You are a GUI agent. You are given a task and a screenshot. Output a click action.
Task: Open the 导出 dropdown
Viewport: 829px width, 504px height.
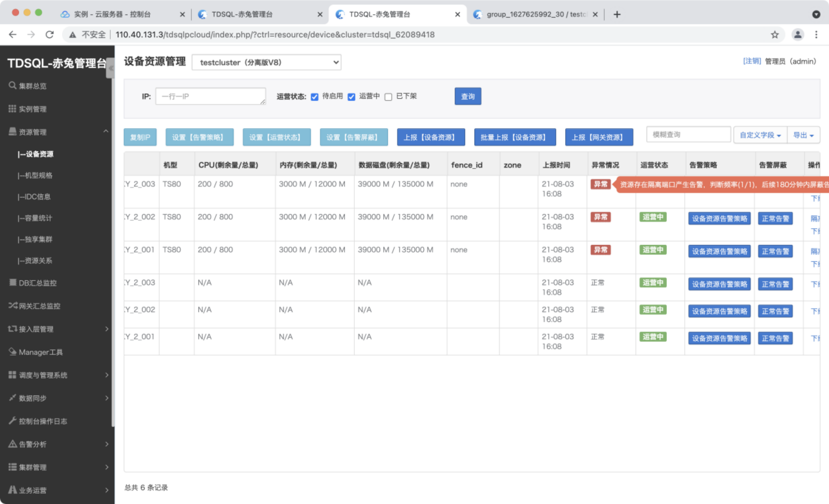click(x=803, y=135)
